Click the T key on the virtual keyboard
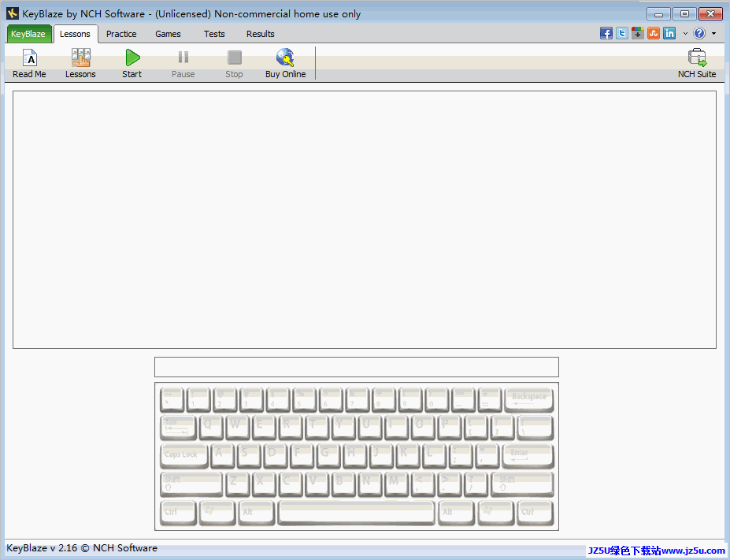 coord(317,428)
